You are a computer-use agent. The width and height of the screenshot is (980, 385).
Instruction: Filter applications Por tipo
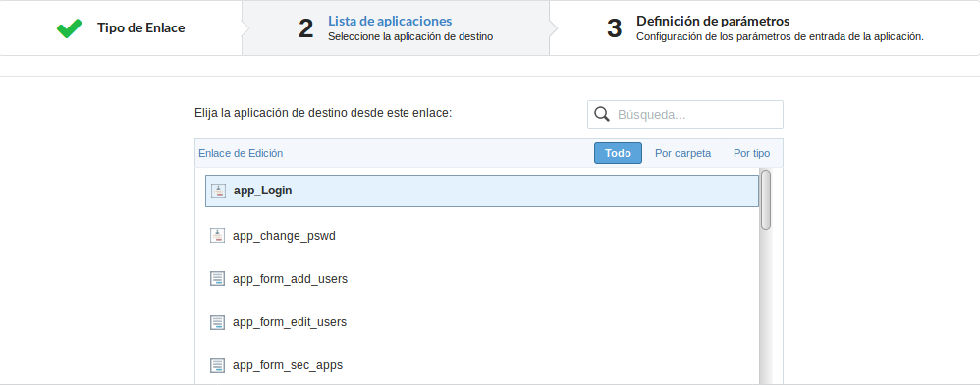click(751, 153)
